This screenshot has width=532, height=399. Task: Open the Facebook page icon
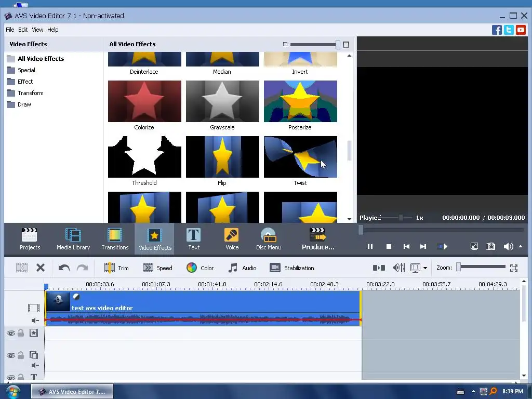[497, 30]
